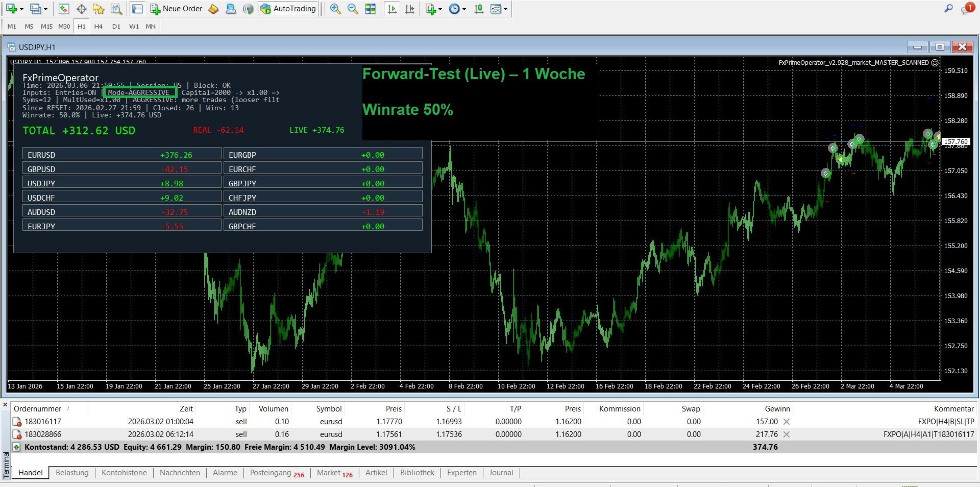Toggle the Chart Shift icon
980x487 pixels.
click(409, 9)
